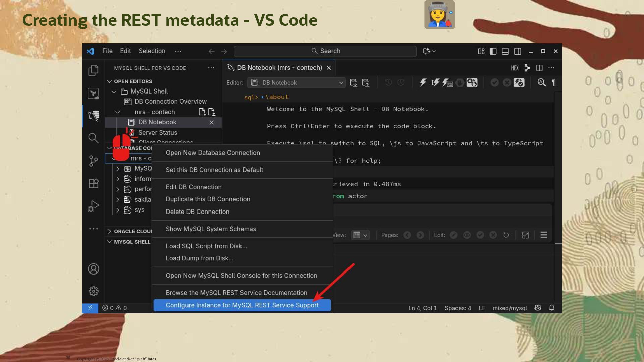Collapse the OPEN EDITORS section
This screenshot has width=644, height=362.
pyautogui.click(x=110, y=81)
